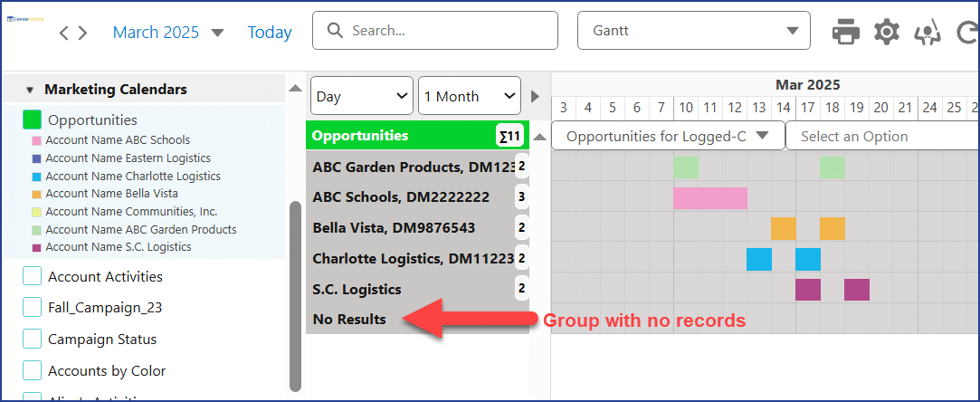
Task: Click the right arrow beside 1 Month
Action: tap(535, 96)
